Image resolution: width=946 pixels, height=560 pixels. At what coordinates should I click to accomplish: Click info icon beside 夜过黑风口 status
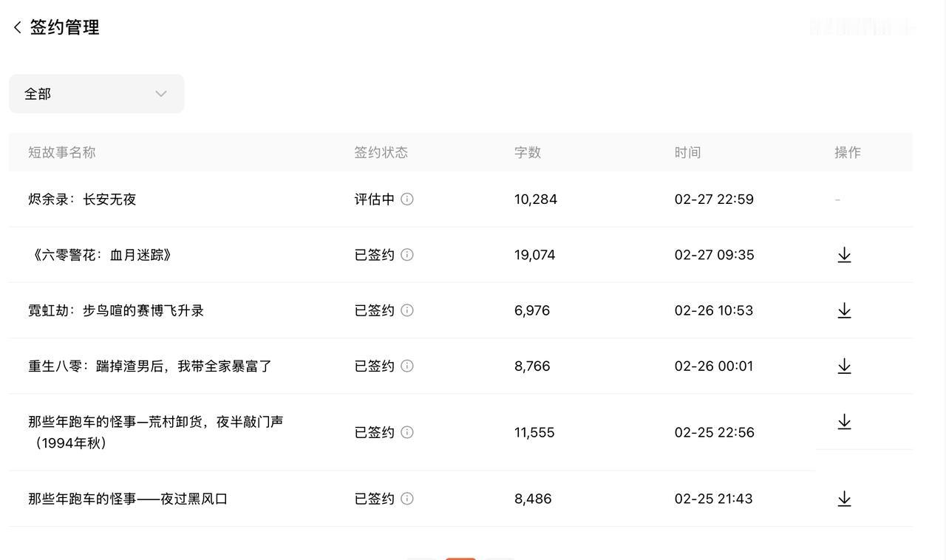(x=407, y=498)
